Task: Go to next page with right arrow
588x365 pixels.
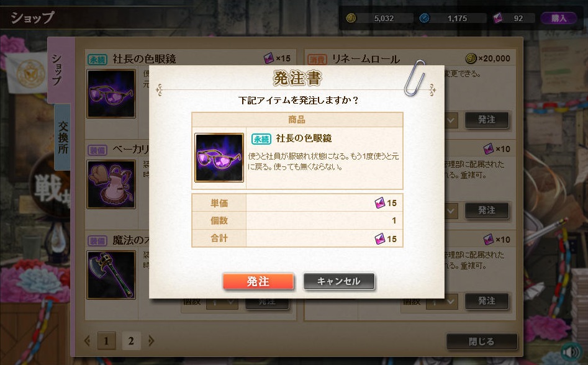Action: click(151, 341)
